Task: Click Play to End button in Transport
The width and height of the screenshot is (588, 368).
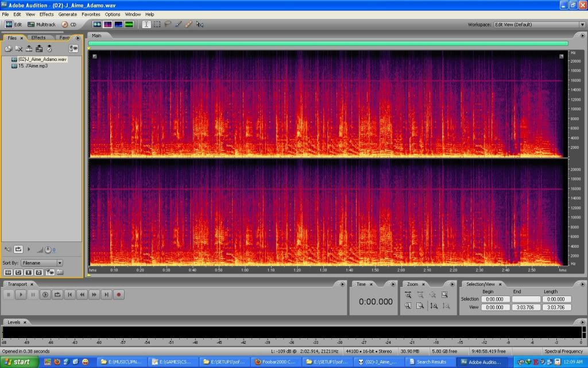Action: pyautogui.click(x=45, y=295)
